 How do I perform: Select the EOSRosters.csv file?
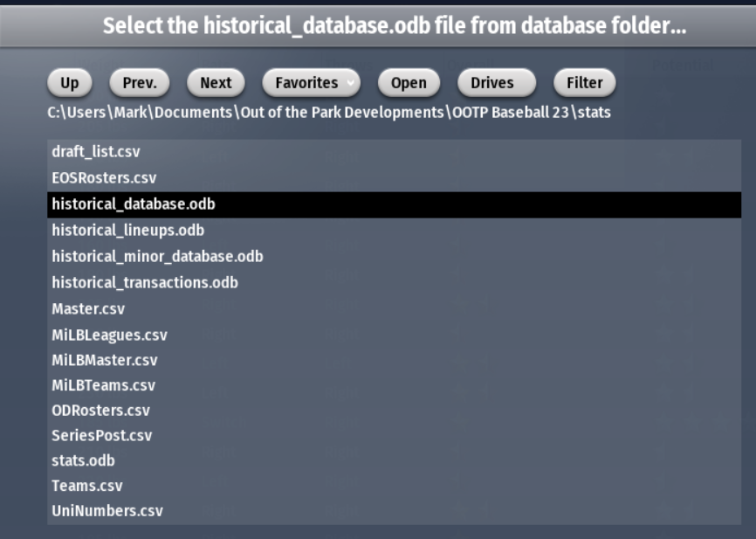104,178
